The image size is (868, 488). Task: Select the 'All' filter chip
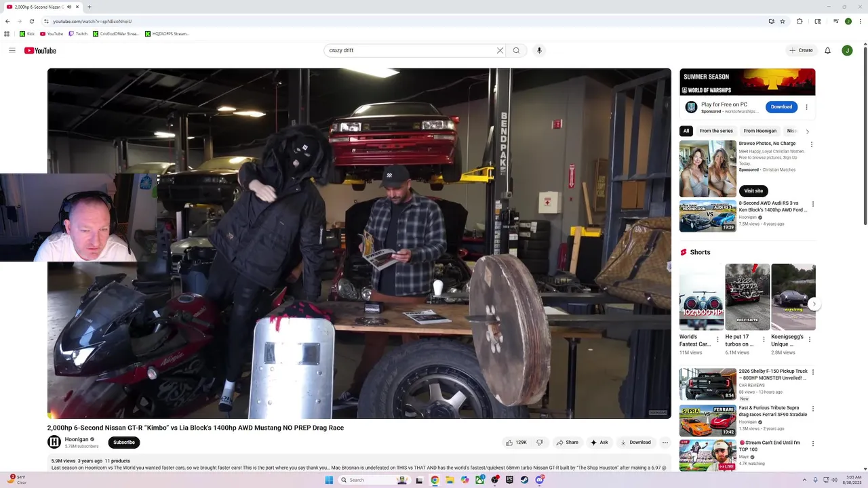pyautogui.click(x=686, y=131)
